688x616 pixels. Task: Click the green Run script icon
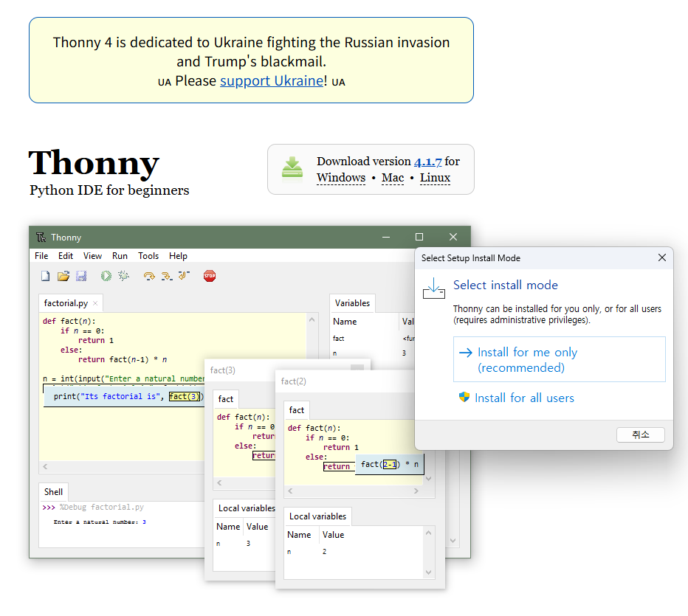[x=106, y=276]
